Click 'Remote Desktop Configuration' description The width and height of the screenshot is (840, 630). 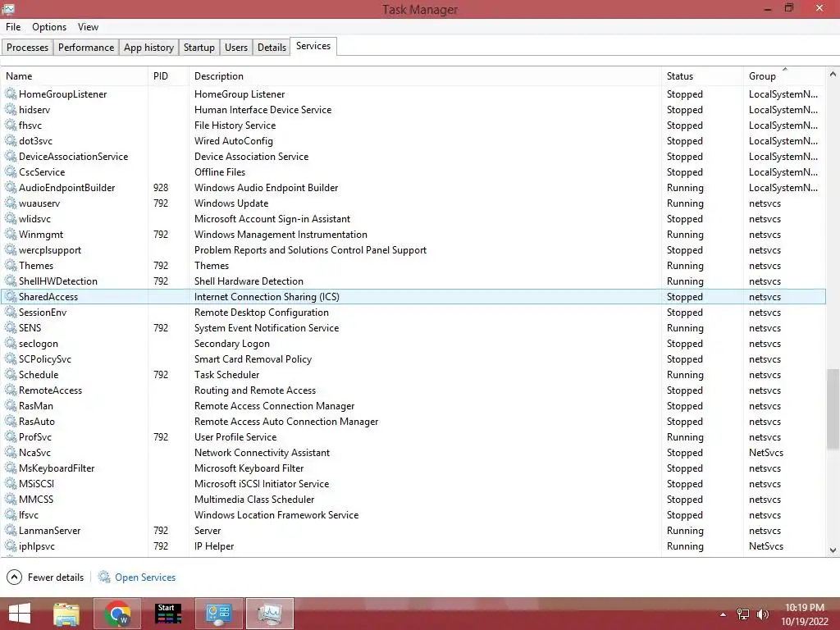(262, 313)
